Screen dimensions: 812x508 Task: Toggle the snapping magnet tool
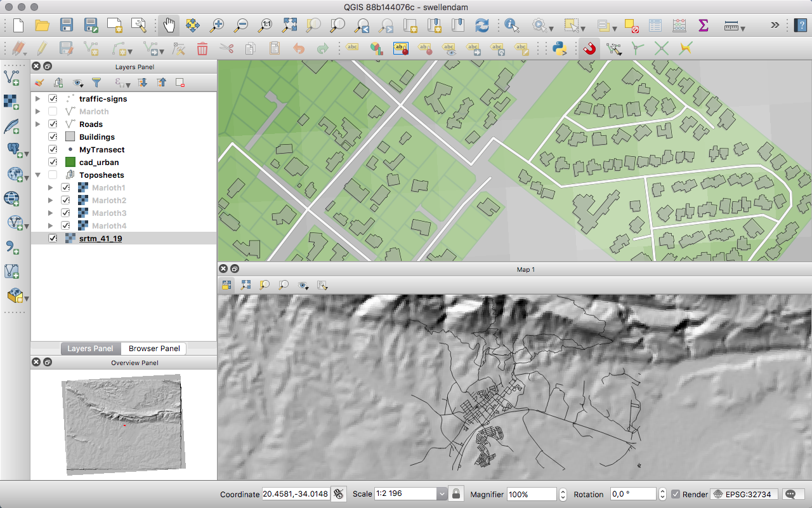point(589,48)
